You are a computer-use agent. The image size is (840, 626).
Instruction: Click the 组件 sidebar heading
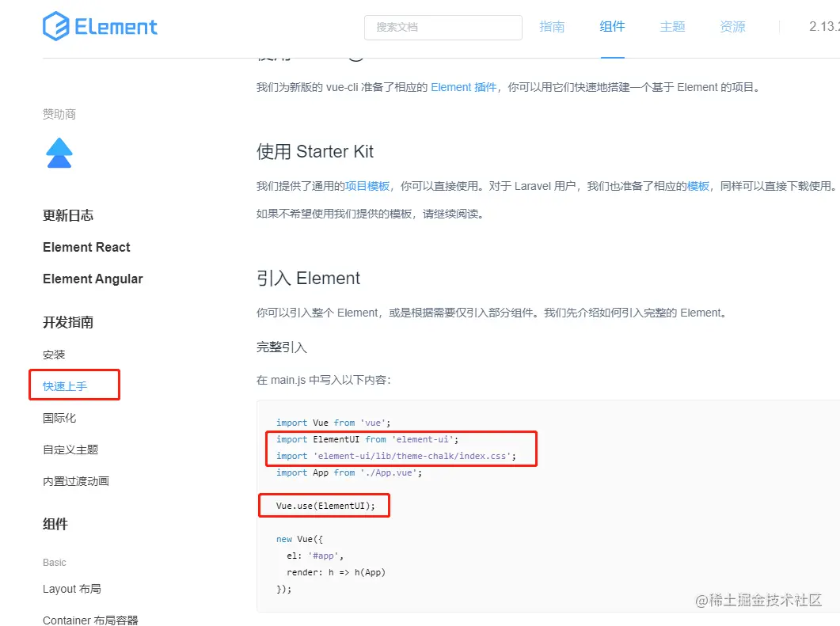coord(55,524)
